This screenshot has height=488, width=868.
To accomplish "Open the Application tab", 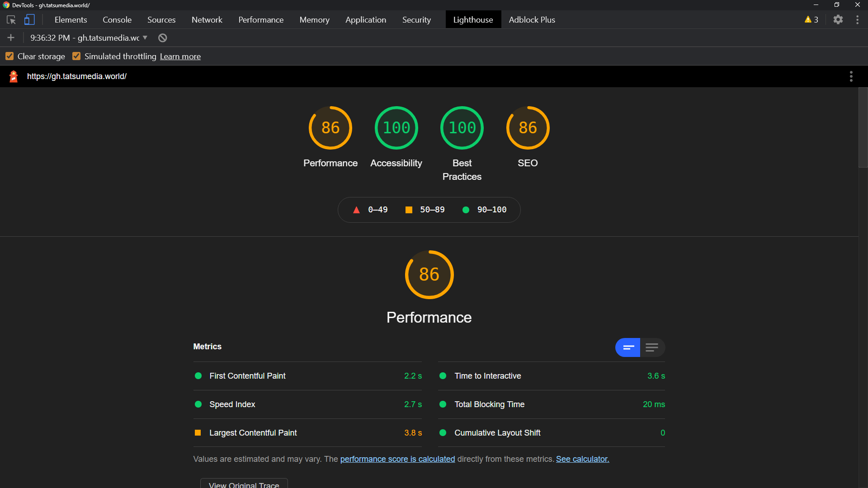I will (x=365, y=20).
